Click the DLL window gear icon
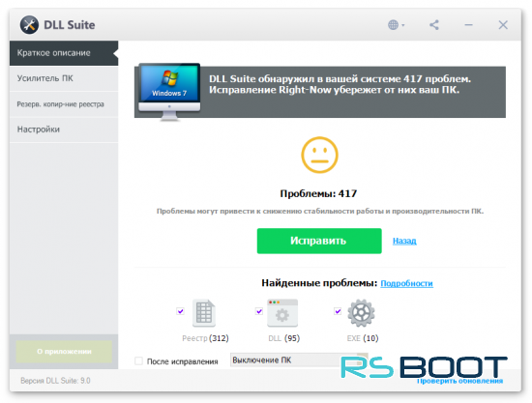 click(x=282, y=313)
